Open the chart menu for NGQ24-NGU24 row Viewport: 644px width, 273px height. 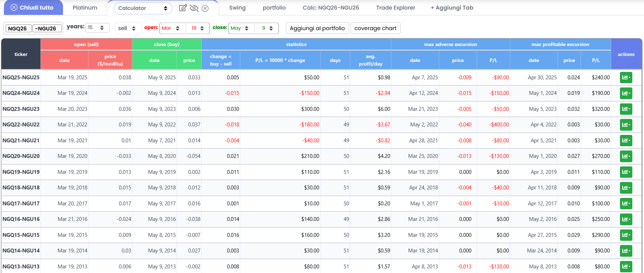click(x=626, y=93)
